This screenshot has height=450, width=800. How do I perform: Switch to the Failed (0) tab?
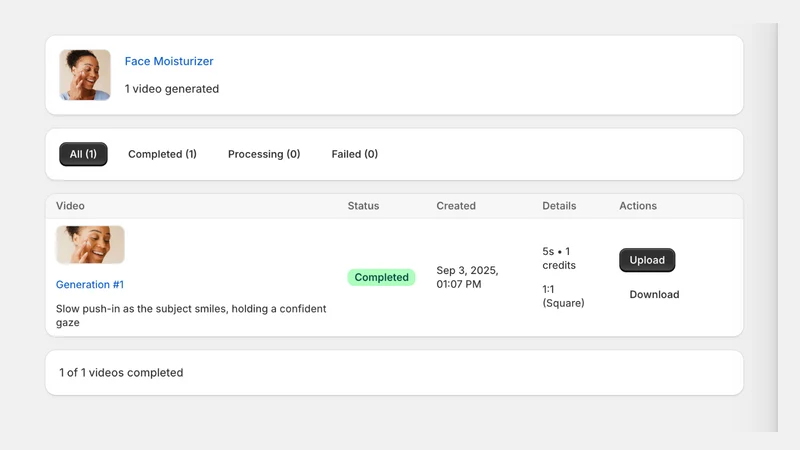click(x=355, y=154)
